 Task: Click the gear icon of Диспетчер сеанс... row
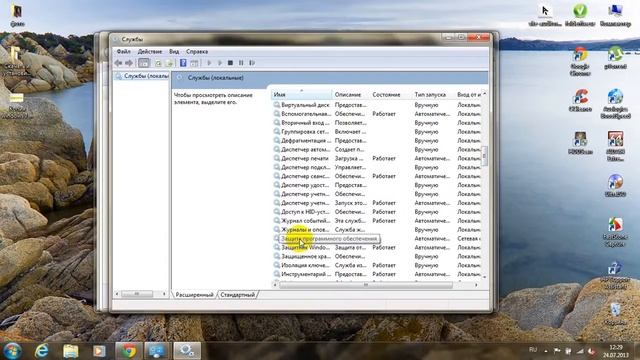[277, 176]
